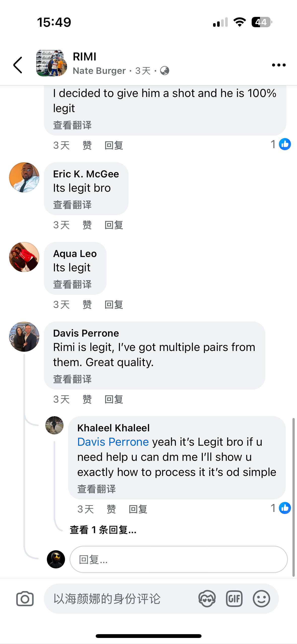Focus the reply input field
The height and width of the screenshot is (644, 297).
coord(178,559)
